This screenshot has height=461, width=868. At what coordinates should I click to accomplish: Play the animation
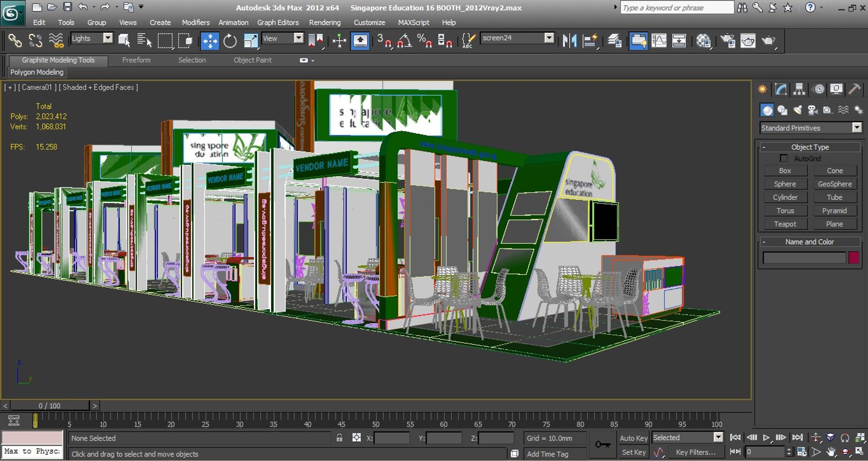coord(766,437)
